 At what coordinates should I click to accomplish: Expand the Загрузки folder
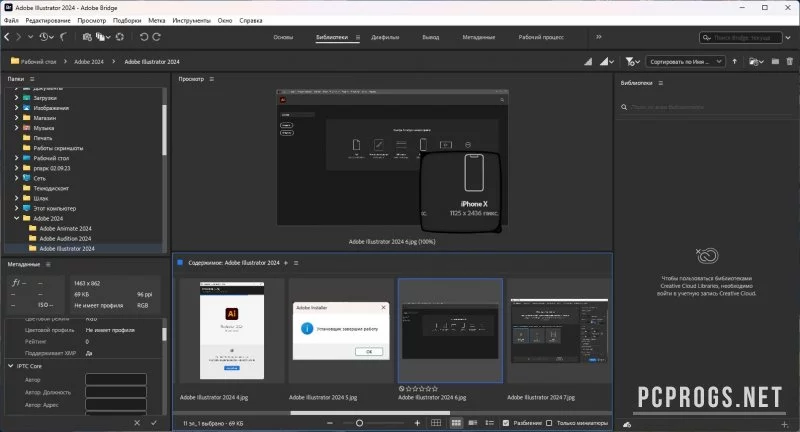tap(16, 97)
